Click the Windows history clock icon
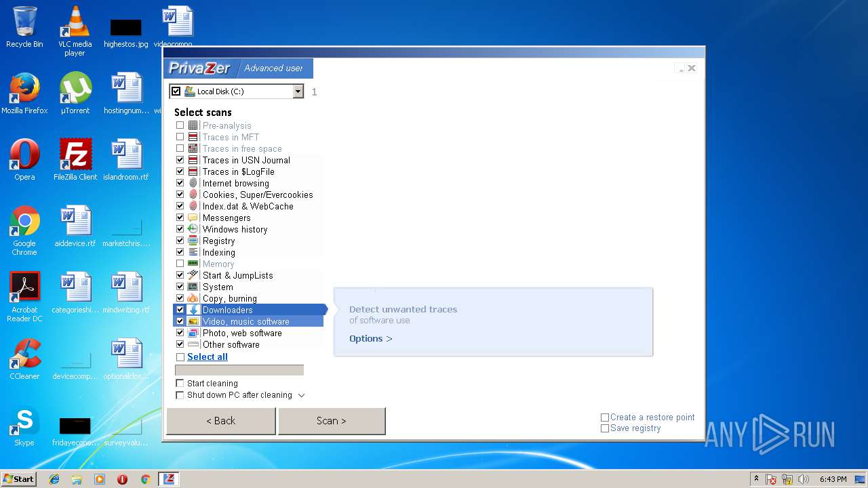Image resolution: width=868 pixels, height=488 pixels. [193, 229]
